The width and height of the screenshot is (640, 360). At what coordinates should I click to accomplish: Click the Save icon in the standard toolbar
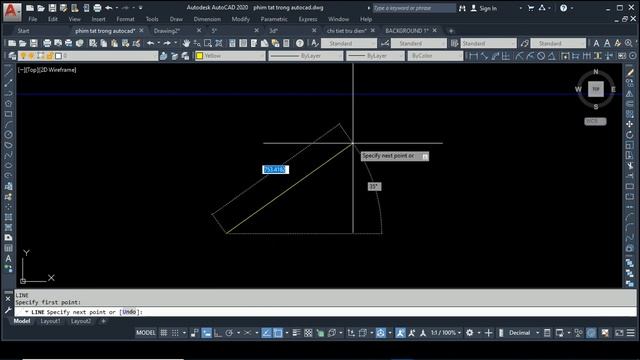pos(33,43)
